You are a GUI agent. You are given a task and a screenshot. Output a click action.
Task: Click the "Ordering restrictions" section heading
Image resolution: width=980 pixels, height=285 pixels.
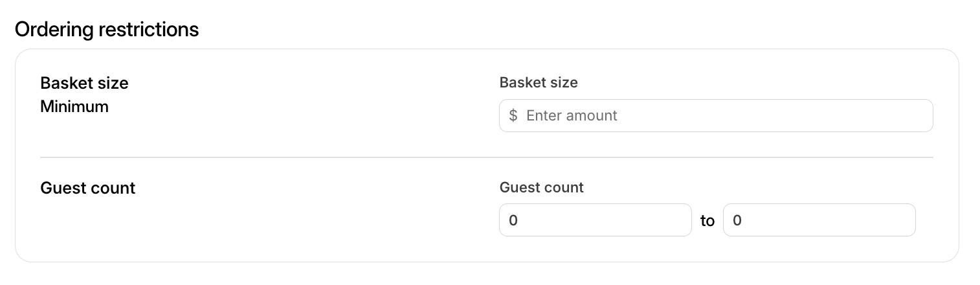point(107,29)
